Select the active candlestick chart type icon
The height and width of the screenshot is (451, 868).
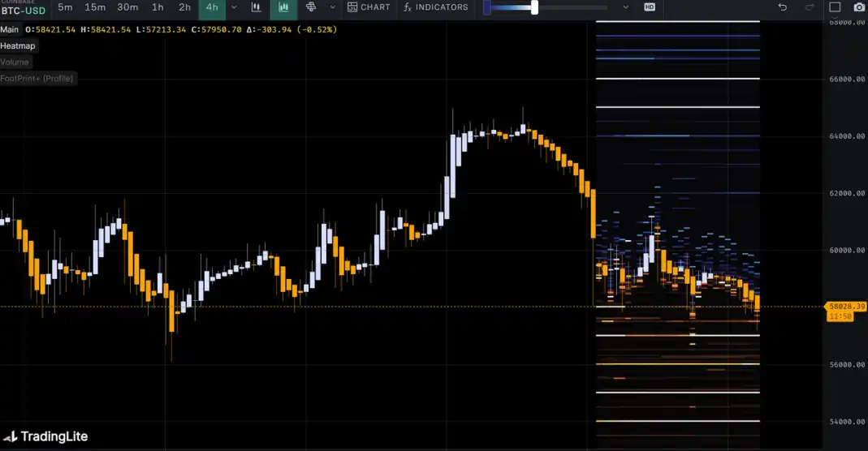(283, 7)
